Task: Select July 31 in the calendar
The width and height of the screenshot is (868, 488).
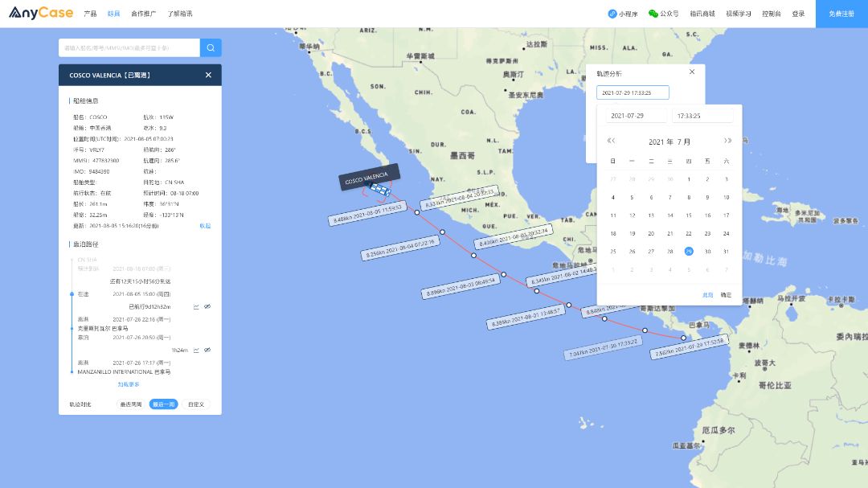Action: [x=727, y=252]
